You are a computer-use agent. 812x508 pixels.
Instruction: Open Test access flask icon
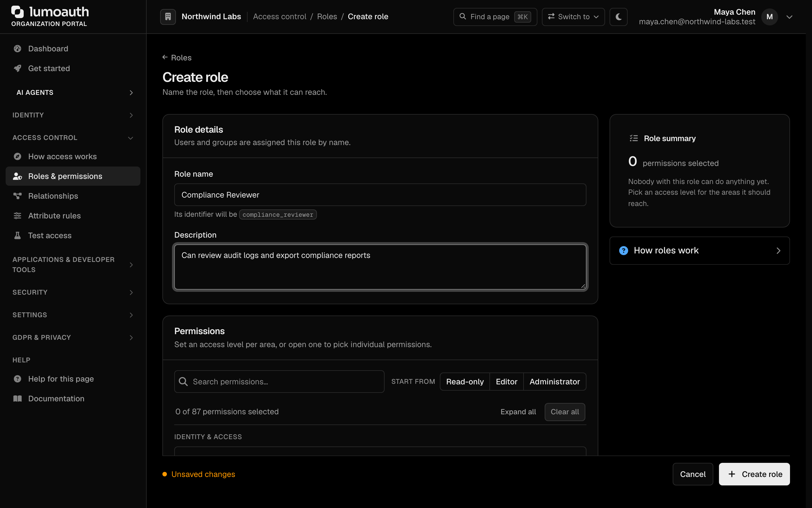pos(17,235)
